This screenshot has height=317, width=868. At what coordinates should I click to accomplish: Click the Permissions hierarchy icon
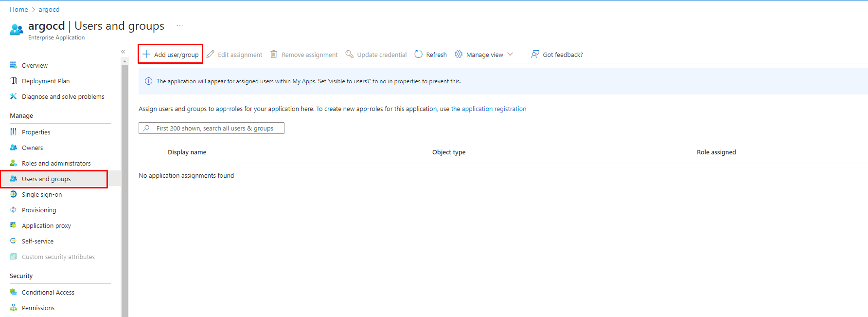pos(13,308)
